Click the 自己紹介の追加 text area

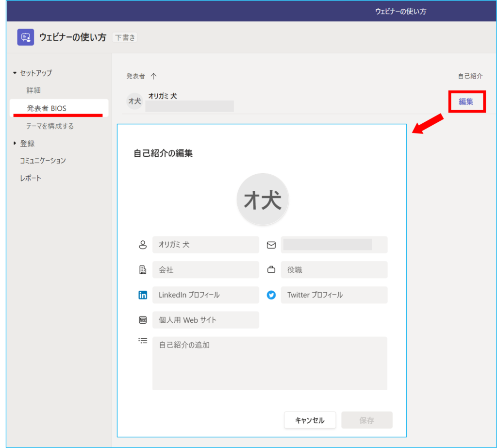pos(269,363)
